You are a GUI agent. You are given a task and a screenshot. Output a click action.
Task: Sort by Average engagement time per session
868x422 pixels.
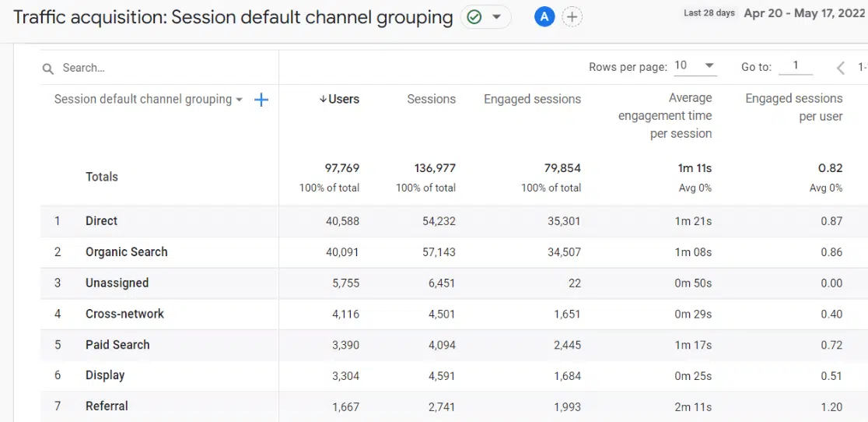pos(665,116)
